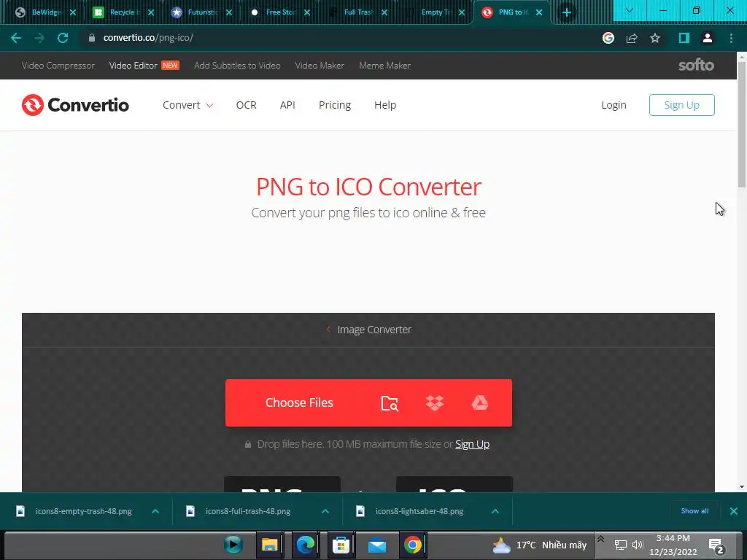This screenshot has width=747, height=560.
Task: Open Video Maker link
Action: coord(320,66)
